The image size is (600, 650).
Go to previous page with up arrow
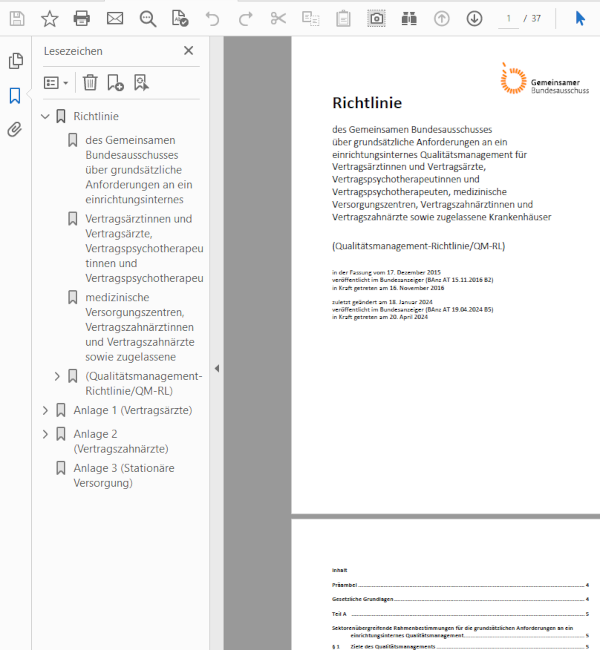[x=442, y=18]
